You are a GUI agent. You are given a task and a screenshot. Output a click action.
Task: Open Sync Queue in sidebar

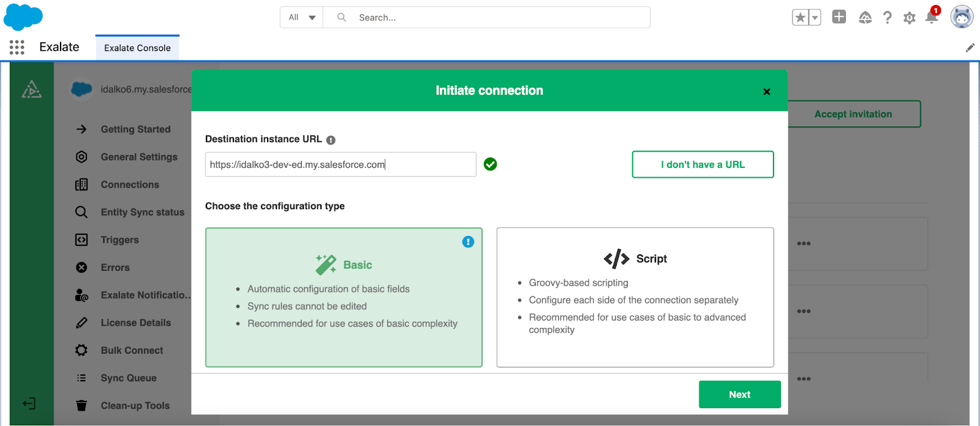[x=129, y=378]
